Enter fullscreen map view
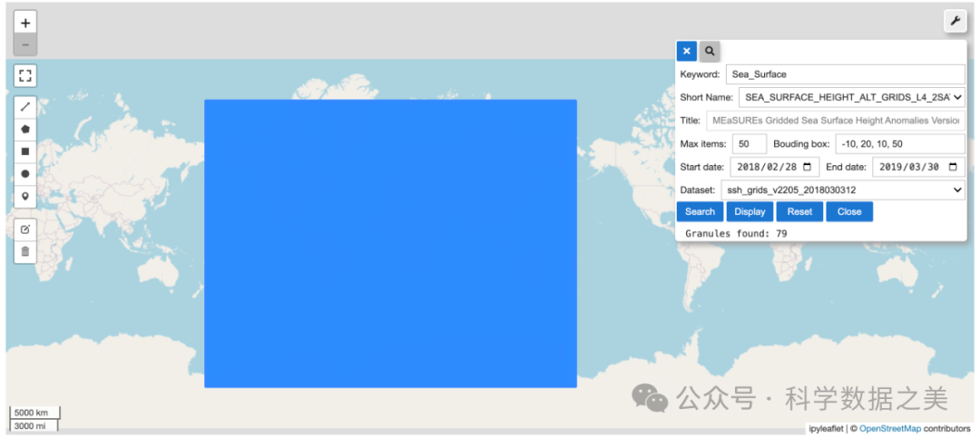The width and height of the screenshot is (980, 438). pyautogui.click(x=25, y=75)
